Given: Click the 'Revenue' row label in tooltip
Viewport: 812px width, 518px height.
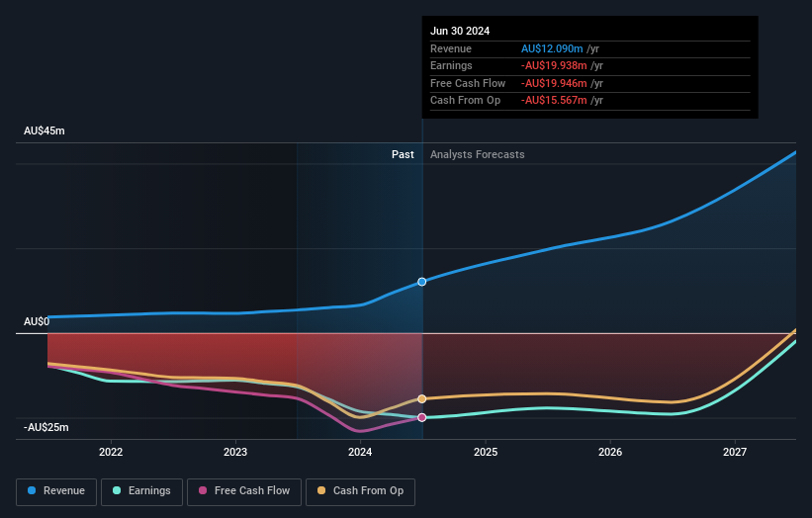Looking at the screenshot, I should coord(451,48).
